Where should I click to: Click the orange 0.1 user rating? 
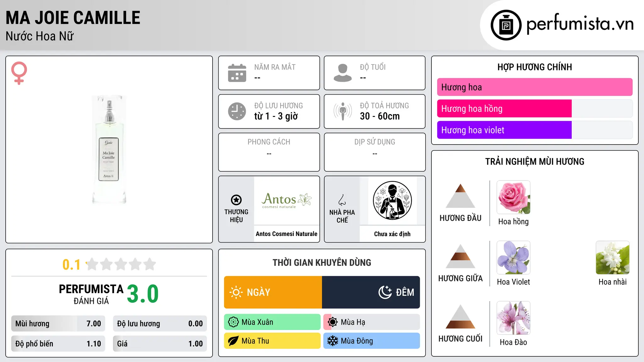click(x=71, y=265)
